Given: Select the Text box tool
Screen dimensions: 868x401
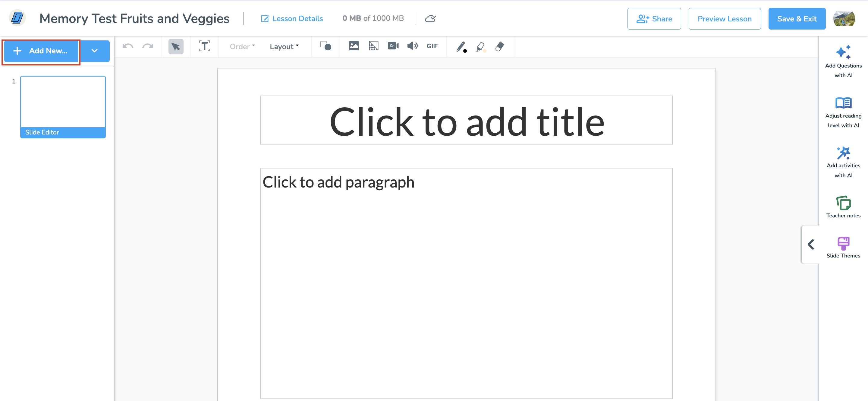Looking at the screenshot, I should pyautogui.click(x=205, y=46).
